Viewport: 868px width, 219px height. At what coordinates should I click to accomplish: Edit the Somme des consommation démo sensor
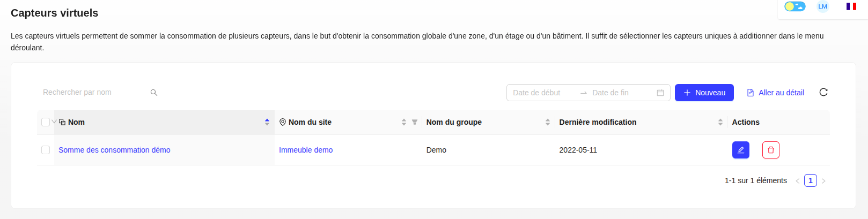pyautogui.click(x=741, y=150)
